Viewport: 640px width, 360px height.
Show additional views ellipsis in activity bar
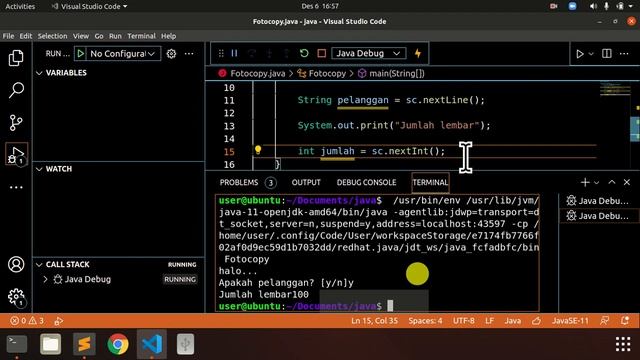tap(16, 187)
